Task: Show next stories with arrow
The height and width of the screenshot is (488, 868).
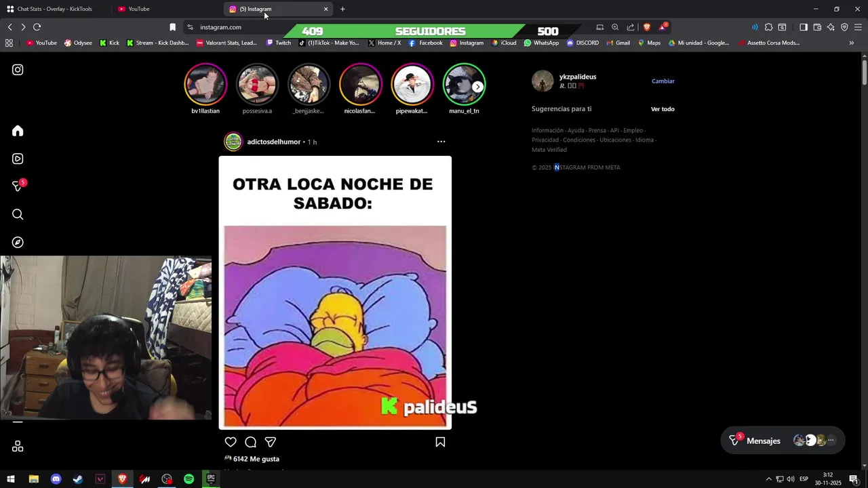Action: 478,87
